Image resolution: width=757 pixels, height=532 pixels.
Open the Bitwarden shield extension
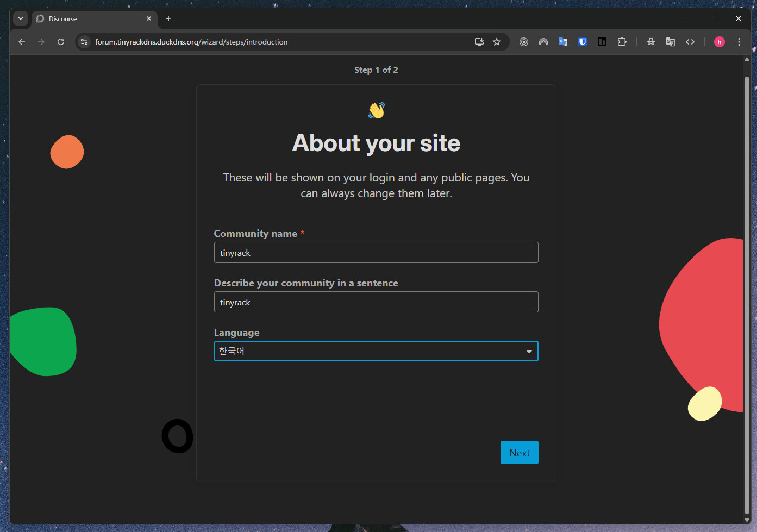pyautogui.click(x=583, y=42)
